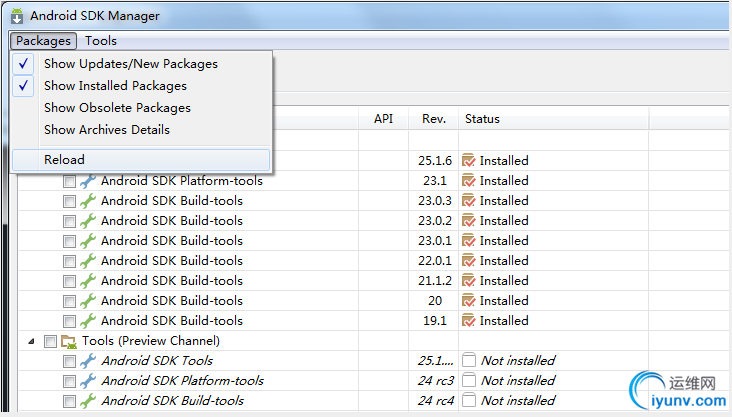
Task: Check the Build-tools 23.0.3 checkbox
Action: point(69,201)
